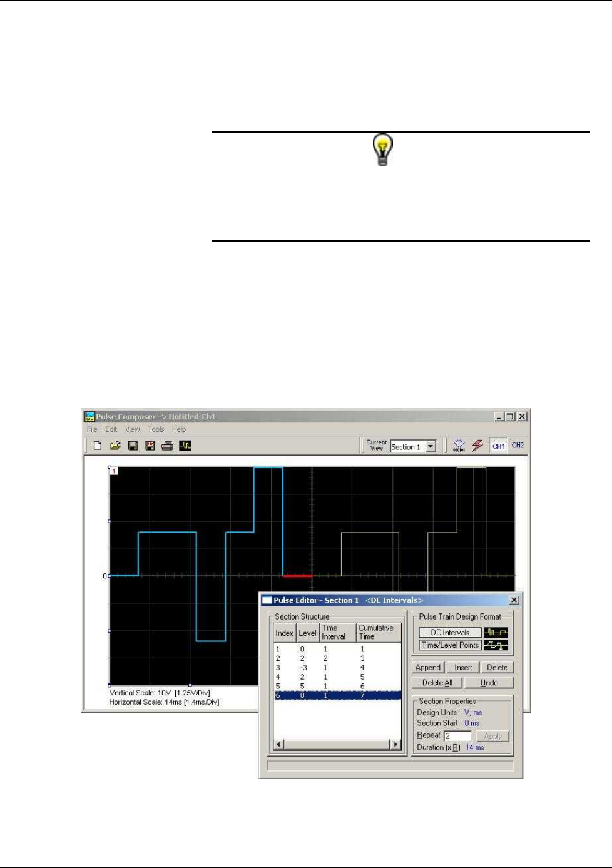Click the list's right scroll arrow

(395, 744)
